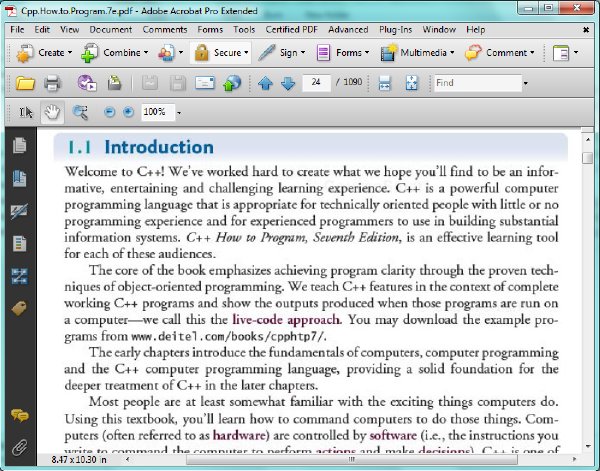The height and width of the screenshot is (471, 600).
Task: Click the purple Forms icon
Action: click(323, 53)
